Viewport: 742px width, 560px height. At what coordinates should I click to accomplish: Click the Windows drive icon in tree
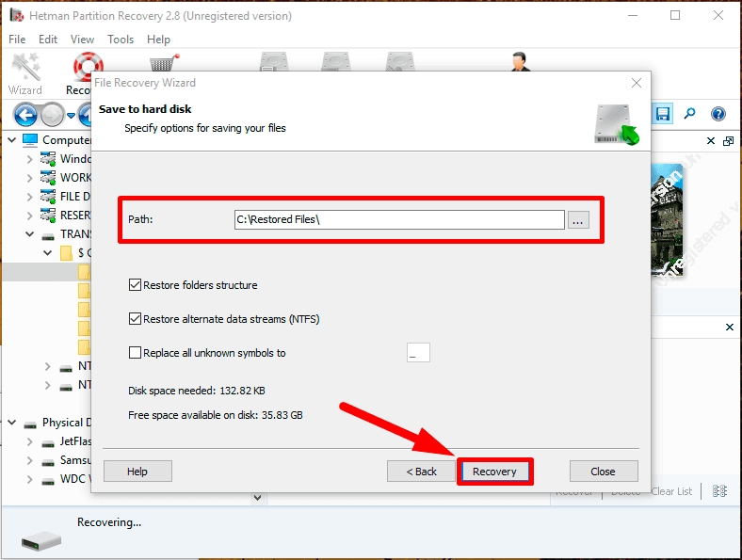click(48, 158)
